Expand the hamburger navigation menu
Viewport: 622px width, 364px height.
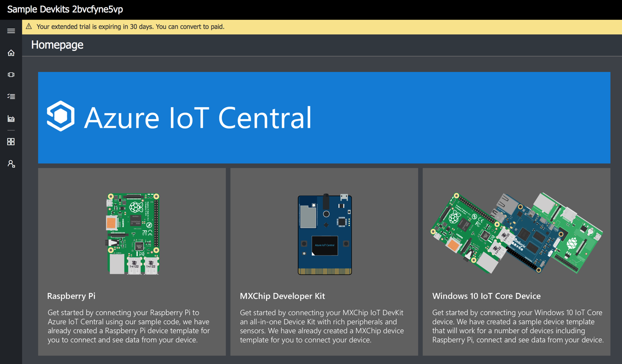11,31
